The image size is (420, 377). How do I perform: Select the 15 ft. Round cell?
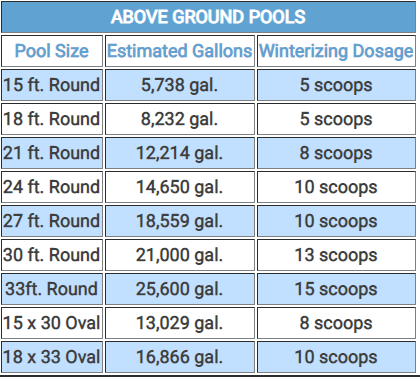pyautogui.click(x=52, y=85)
